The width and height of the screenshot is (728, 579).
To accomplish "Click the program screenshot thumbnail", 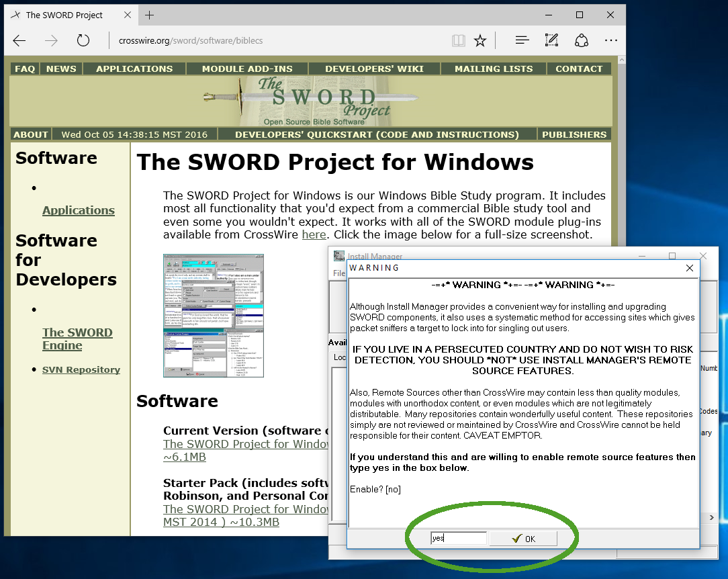I will (214, 316).
